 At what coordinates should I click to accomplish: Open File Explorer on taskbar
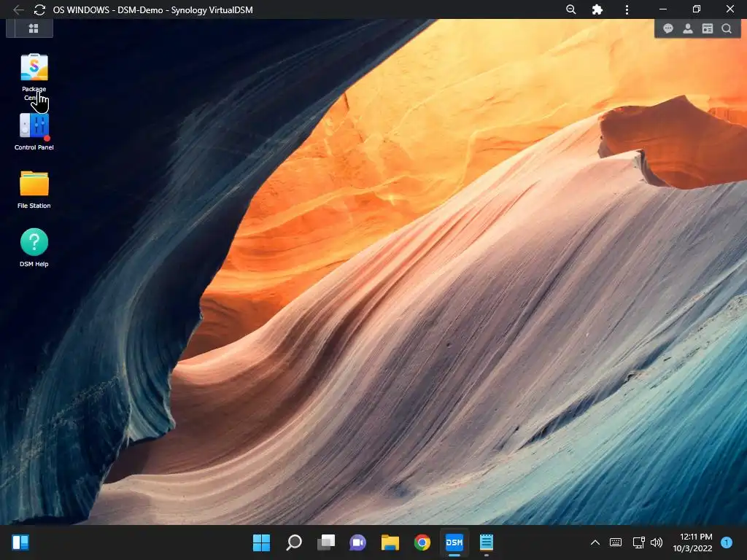point(390,542)
